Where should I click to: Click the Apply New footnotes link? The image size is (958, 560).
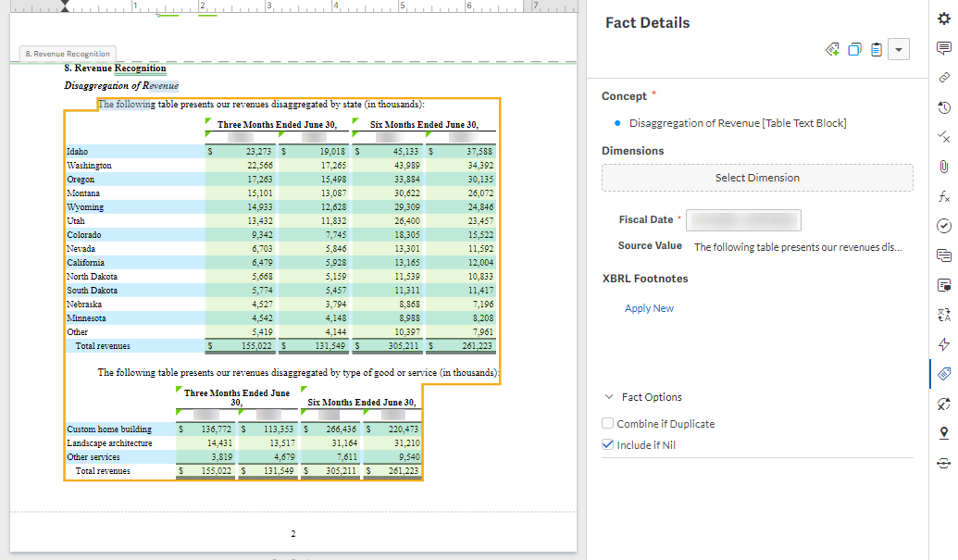[649, 308]
